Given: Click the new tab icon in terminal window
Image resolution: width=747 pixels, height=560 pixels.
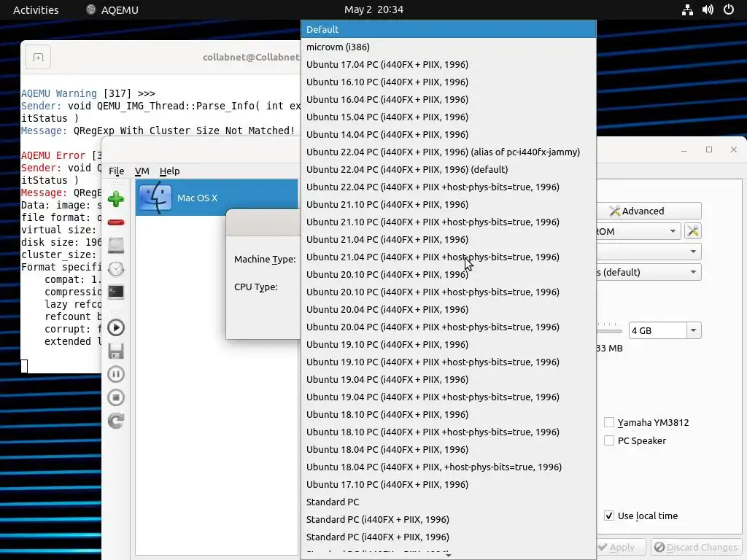Looking at the screenshot, I should coord(38,58).
